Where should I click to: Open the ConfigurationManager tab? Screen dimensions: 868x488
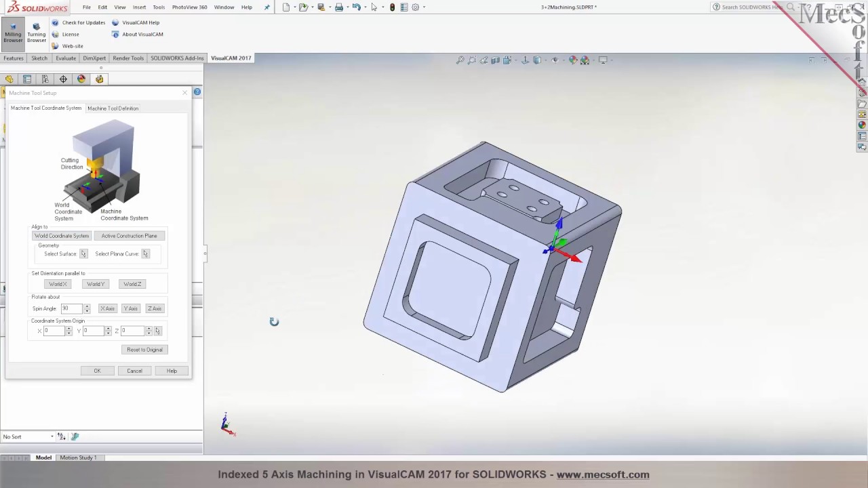pyautogui.click(x=45, y=79)
